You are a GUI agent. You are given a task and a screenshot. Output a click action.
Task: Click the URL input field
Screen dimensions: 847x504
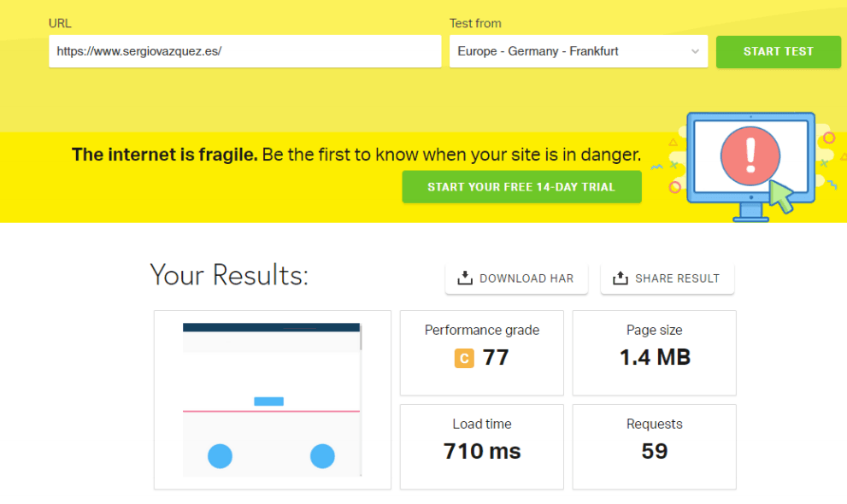coord(244,51)
